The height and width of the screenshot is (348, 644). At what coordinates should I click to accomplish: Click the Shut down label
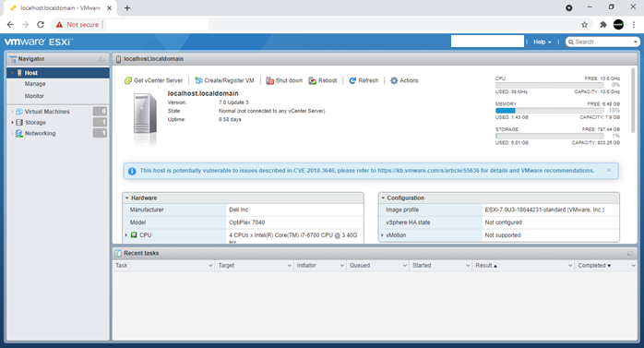click(x=289, y=80)
